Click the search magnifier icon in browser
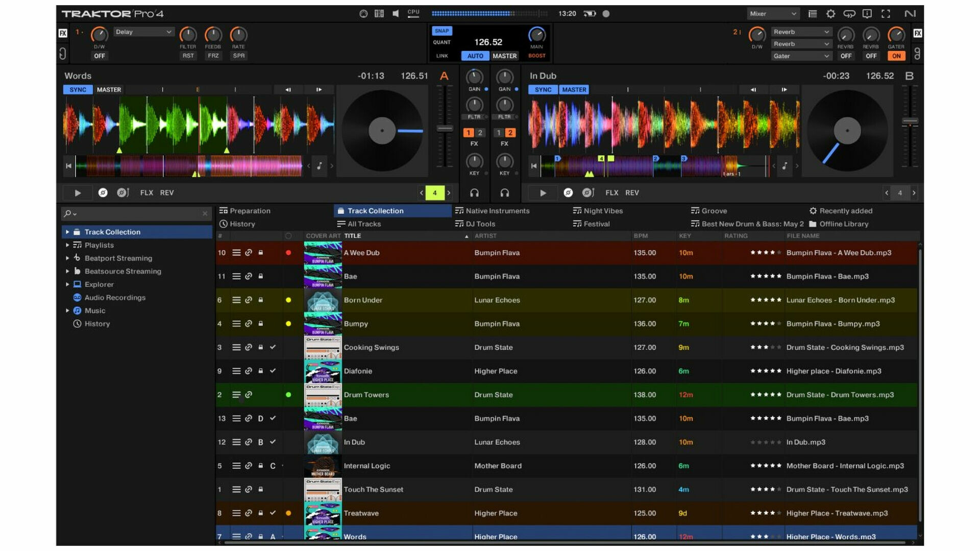The width and height of the screenshot is (980, 551). [x=67, y=214]
